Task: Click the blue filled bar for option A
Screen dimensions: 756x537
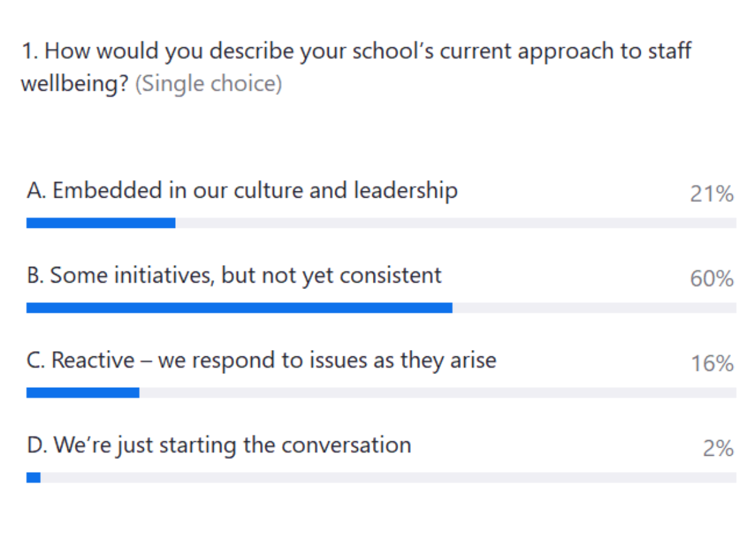Action: point(101,223)
